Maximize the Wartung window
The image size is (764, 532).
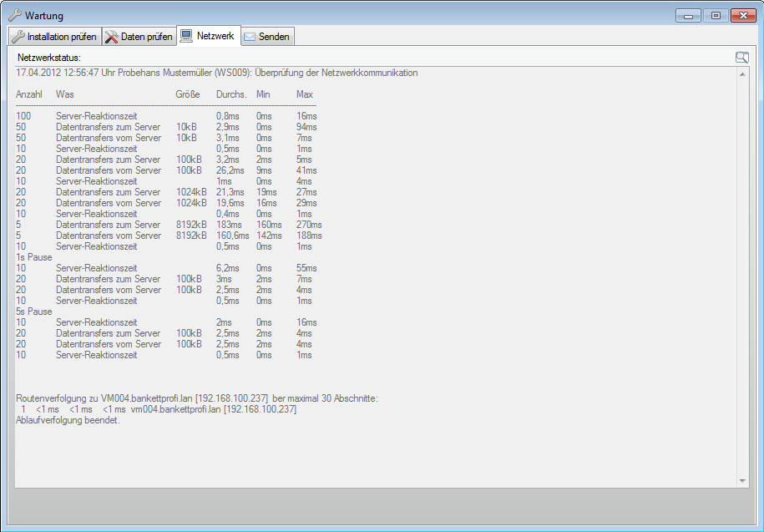(716, 15)
